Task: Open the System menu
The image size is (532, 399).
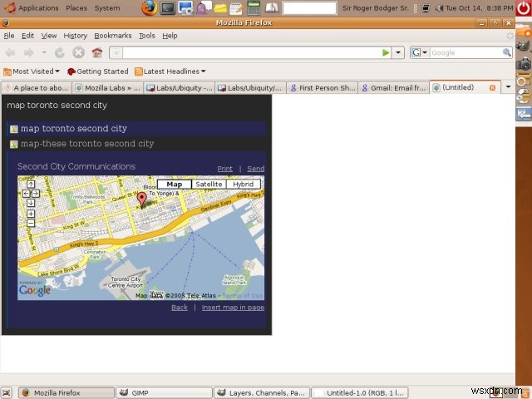Action: point(107,7)
